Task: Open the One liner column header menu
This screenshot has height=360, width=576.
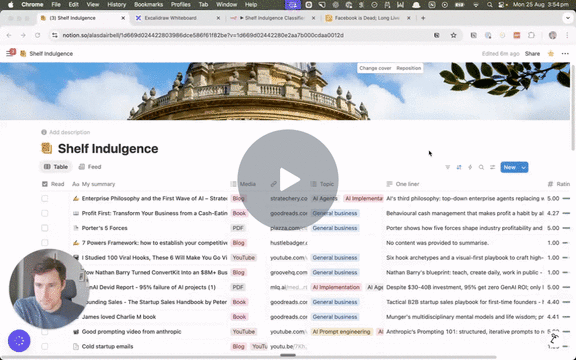Action: click(x=403, y=184)
